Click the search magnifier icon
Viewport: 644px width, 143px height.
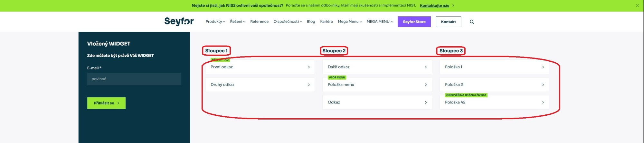(472, 22)
